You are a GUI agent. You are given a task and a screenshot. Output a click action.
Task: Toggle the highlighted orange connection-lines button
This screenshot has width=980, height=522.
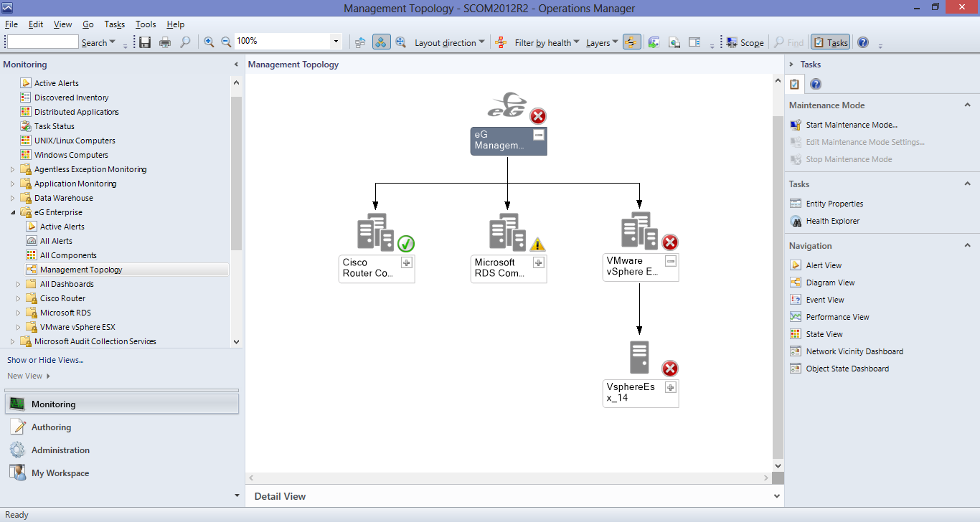click(631, 42)
